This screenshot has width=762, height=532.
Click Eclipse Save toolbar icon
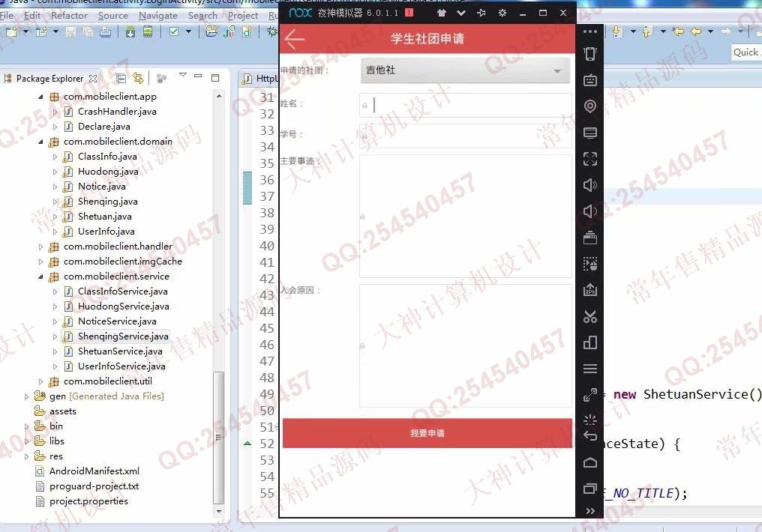coord(70,32)
